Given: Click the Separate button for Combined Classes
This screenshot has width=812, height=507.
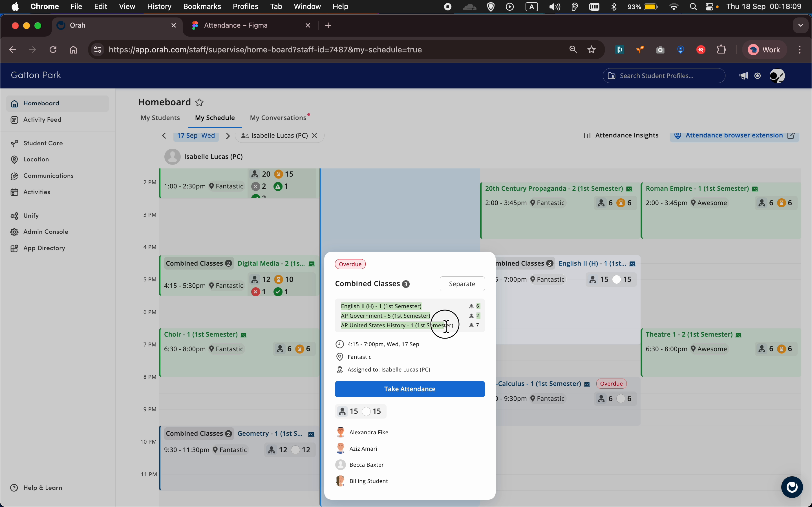Looking at the screenshot, I should 462,284.
